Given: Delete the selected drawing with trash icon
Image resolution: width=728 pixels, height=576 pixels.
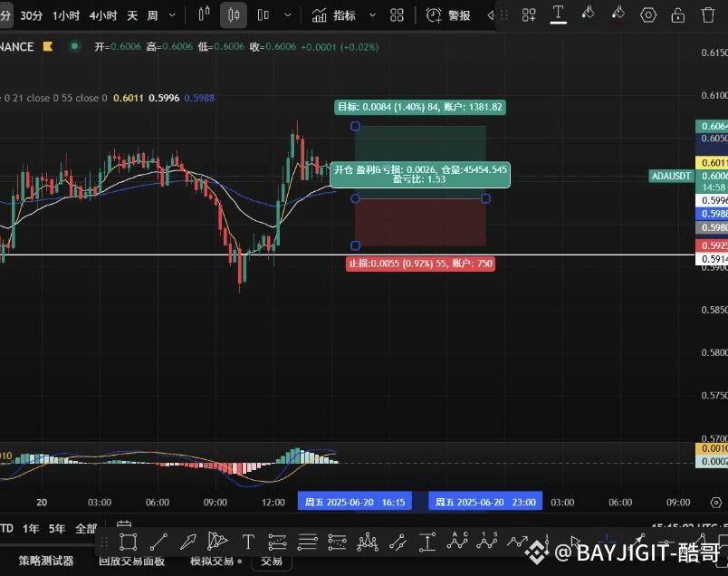Looking at the screenshot, I should (x=707, y=15).
